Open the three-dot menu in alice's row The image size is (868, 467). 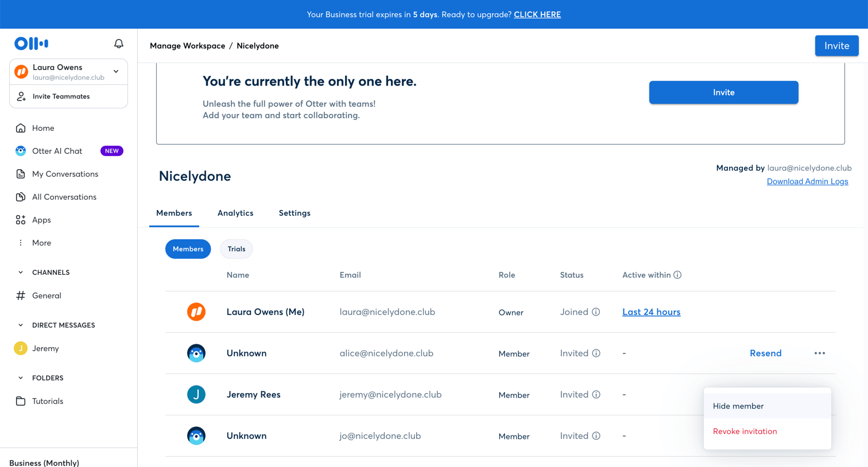coord(820,353)
